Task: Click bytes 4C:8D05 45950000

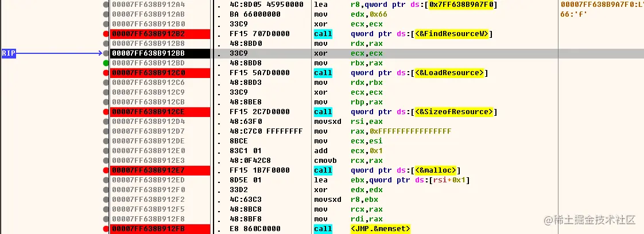Action: click(266, 5)
